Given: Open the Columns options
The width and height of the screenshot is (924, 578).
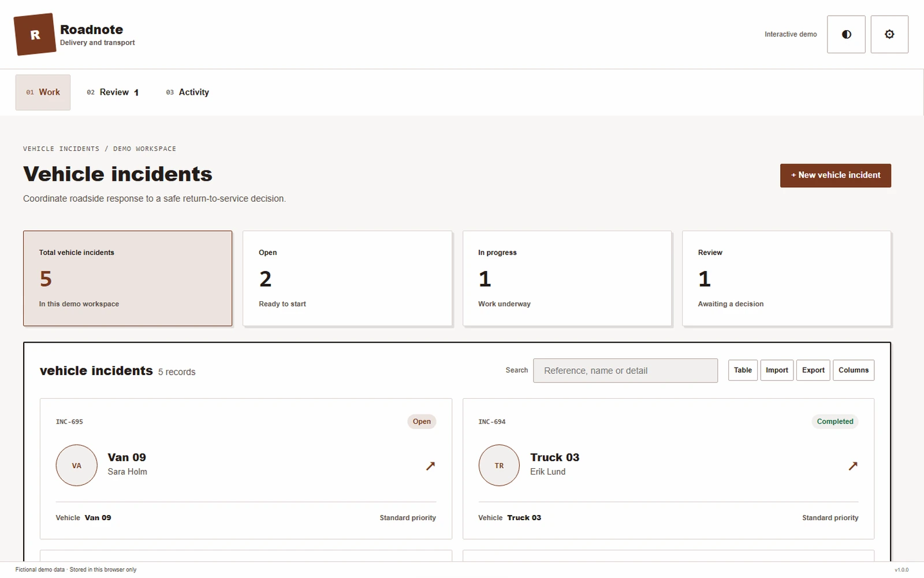Looking at the screenshot, I should coord(854,370).
